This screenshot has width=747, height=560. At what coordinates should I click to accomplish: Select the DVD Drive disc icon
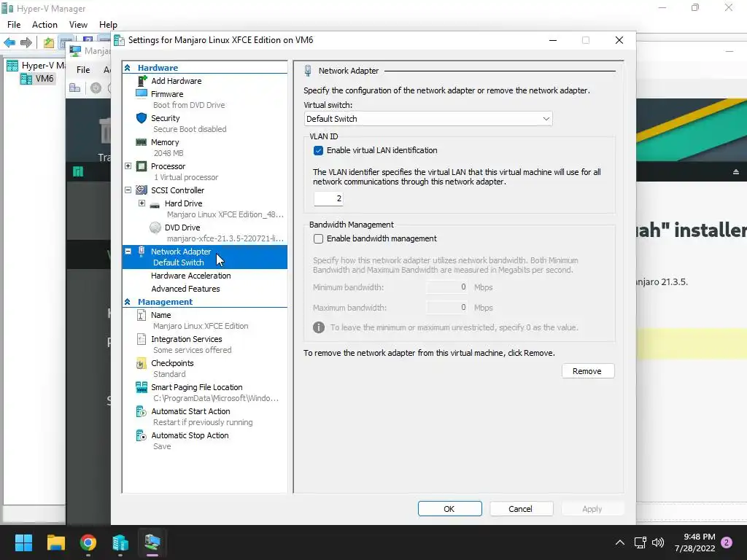pos(155,227)
